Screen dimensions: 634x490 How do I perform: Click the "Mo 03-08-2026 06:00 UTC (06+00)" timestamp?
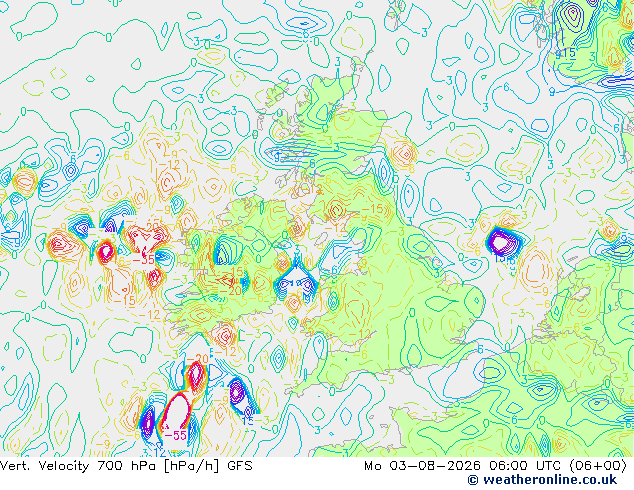pyautogui.click(x=495, y=466)
